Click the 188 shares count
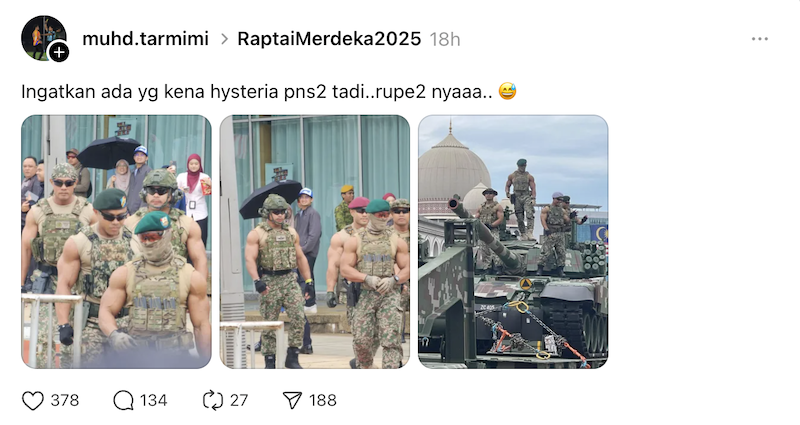Viewport: 800px width, 425px height. tap(322, 401)
